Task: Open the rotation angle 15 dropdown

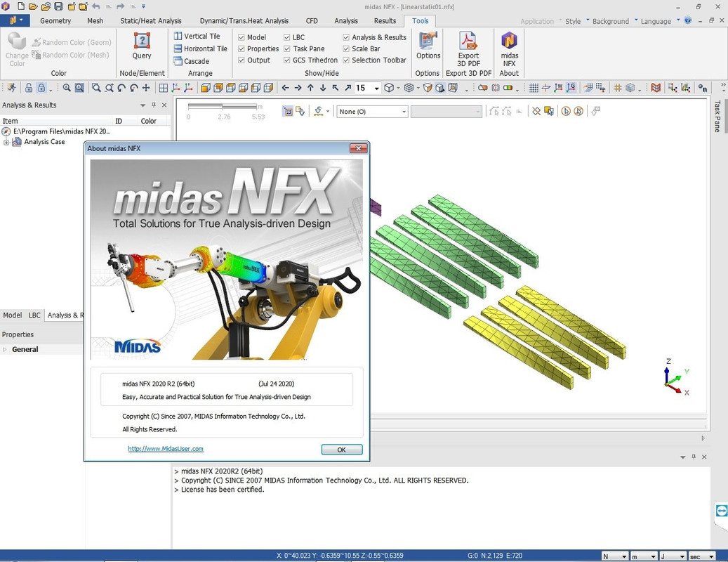Action: tap(376, 89)
